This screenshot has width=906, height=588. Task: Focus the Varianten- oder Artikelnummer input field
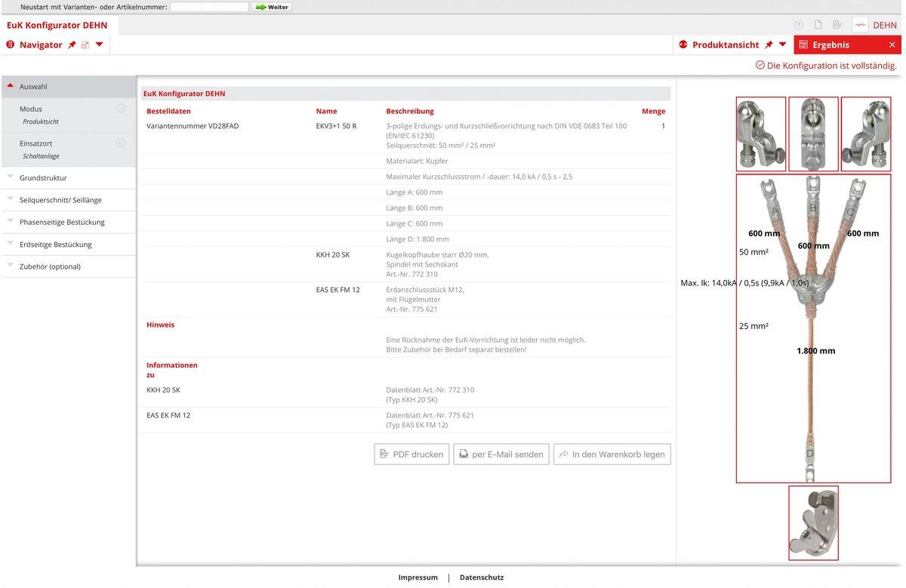(209, 7)
